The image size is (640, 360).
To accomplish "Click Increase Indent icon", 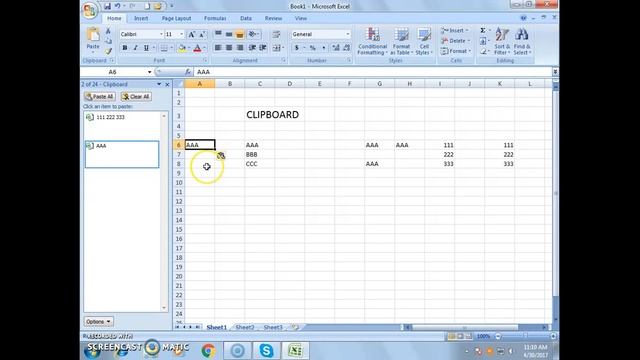I will click(x=263, y=48).
